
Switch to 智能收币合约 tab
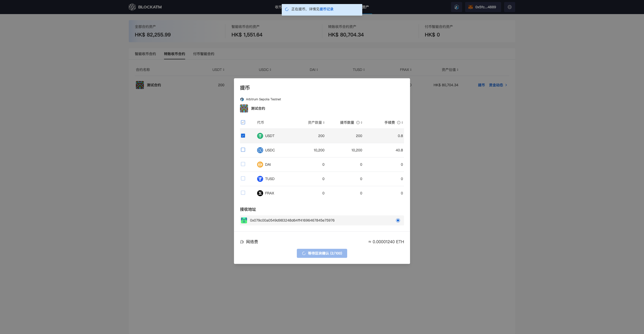(145, 54)
